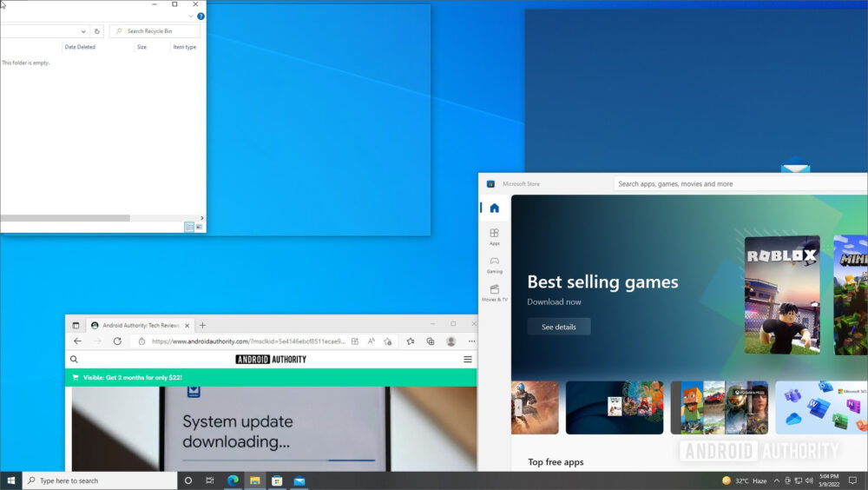Refresh the Android Authority page in Edge

[117, 341]
